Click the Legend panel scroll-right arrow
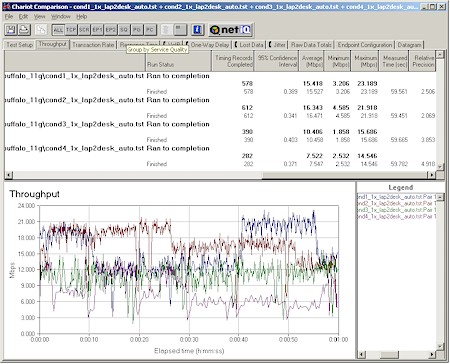The width and height of the screenshot is (450, 364). pos(432,354)
